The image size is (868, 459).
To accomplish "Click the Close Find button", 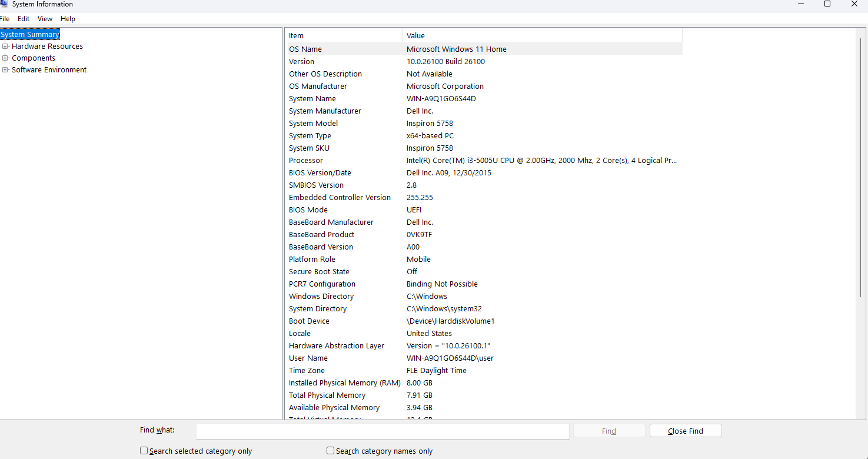I will (686, 431).
